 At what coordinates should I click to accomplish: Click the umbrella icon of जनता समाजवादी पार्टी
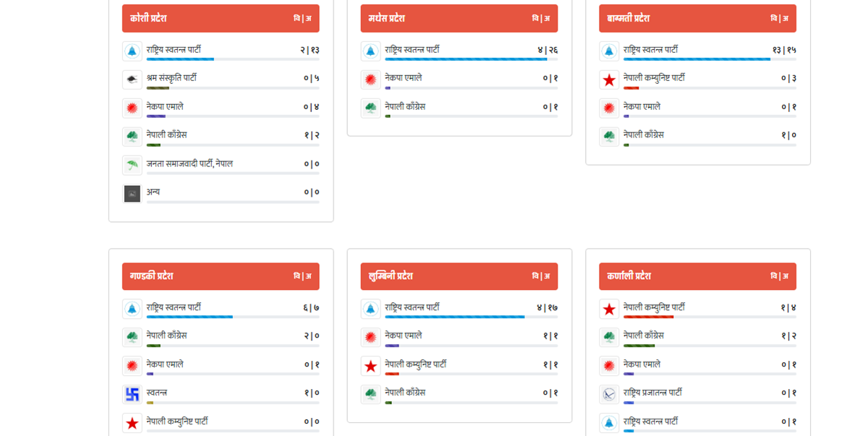pos(132,166)
